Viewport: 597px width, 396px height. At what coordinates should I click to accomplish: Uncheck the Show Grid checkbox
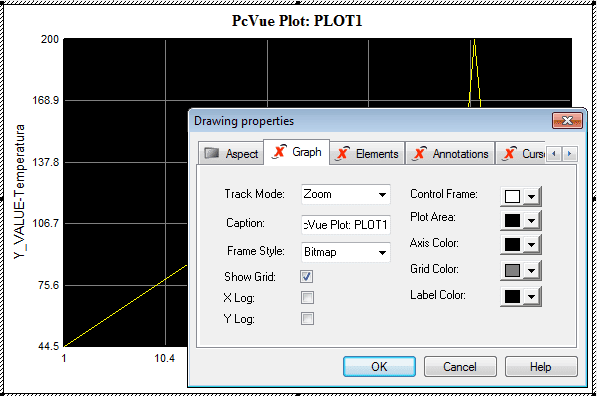tap(307, 276)
